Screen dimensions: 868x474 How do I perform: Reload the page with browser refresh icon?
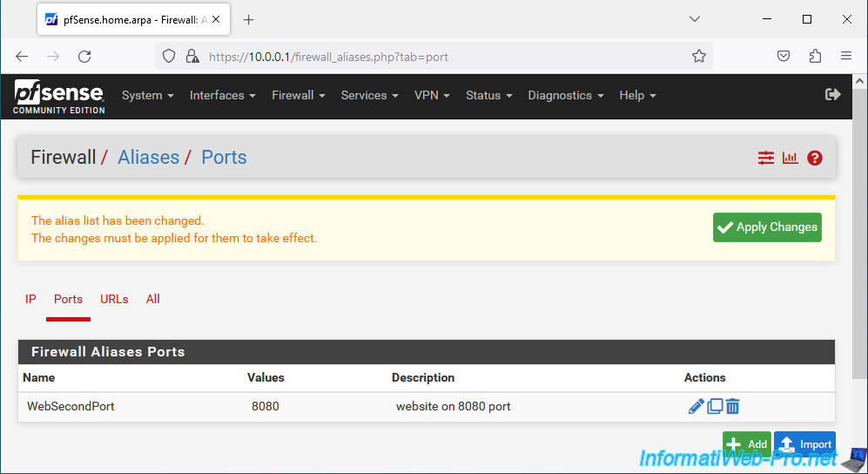(84, 56)
